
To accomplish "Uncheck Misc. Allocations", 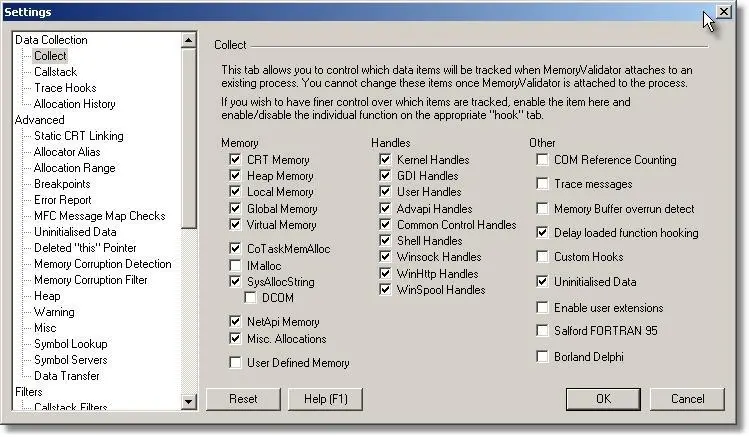I will point(235,338).
